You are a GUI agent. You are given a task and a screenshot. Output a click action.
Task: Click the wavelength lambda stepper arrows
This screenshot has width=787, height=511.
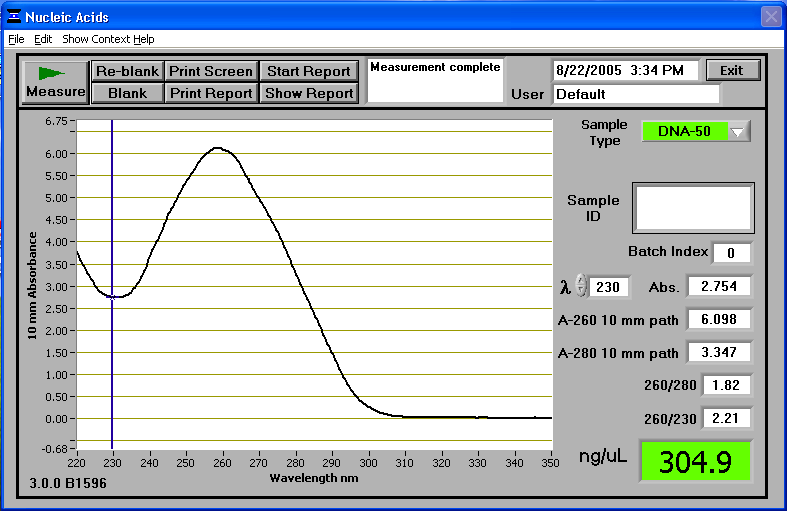tap(581, 287)
